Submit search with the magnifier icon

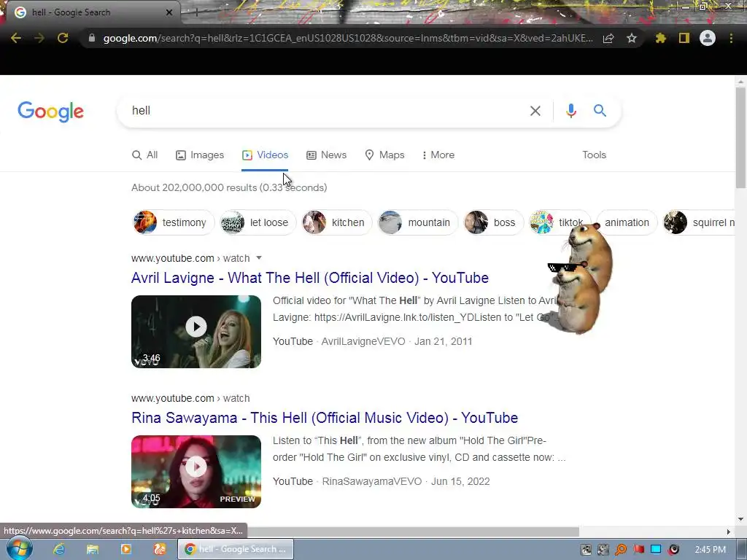tap(600, 111)
